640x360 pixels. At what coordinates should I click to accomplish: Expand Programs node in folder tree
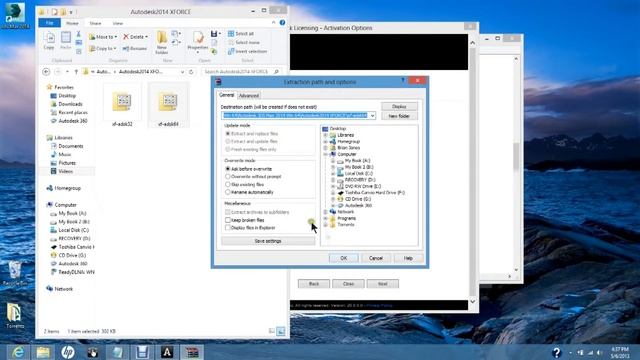click(x=326, y=218)
